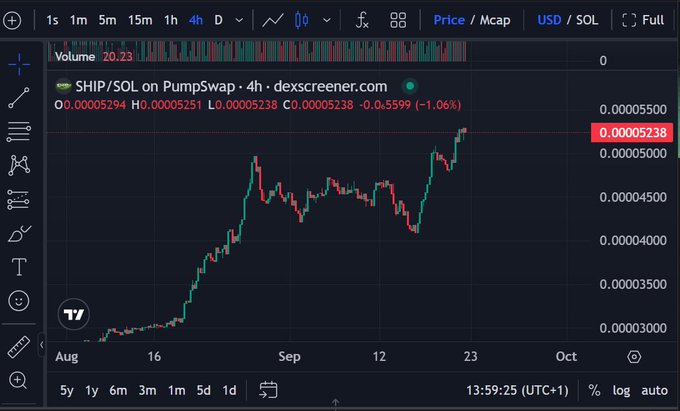The height and width of the screenshot is (411, 680).
Task: Select the crosshair cursor tool
Action: click(x=19, y=64)
